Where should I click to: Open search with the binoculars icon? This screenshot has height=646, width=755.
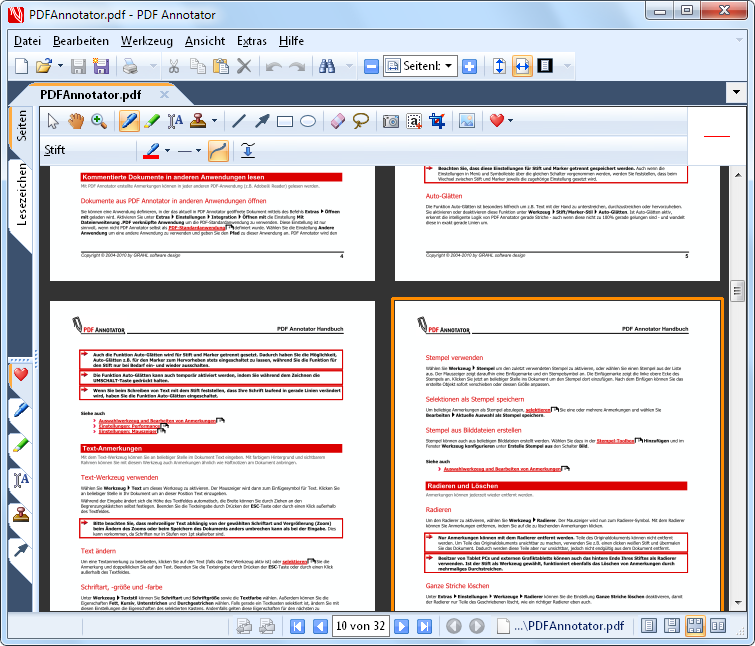click(327, 66)
